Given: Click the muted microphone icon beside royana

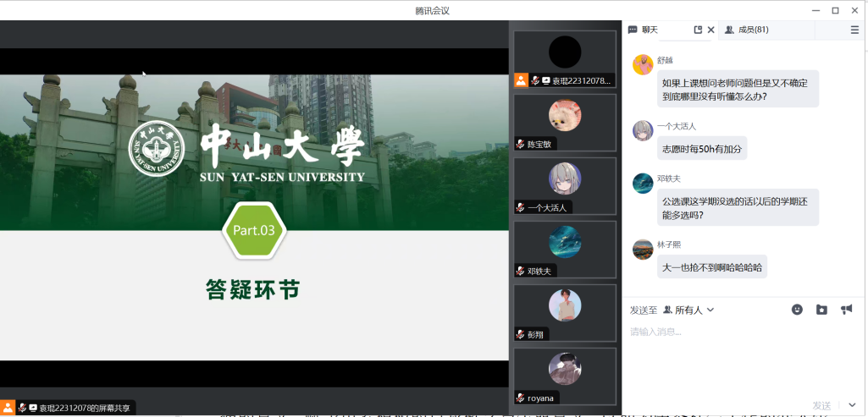Looking at the screenshot, I should click(521, 398).
